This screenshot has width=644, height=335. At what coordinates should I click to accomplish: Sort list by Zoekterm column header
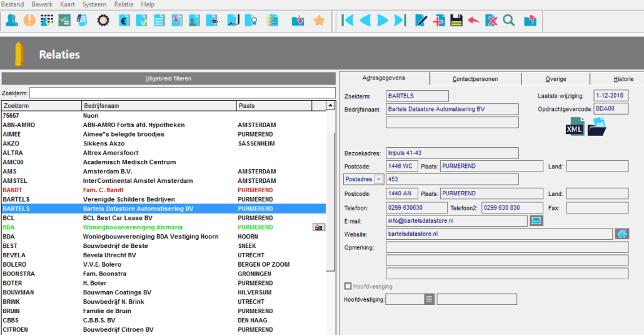(x=41, y=106)
